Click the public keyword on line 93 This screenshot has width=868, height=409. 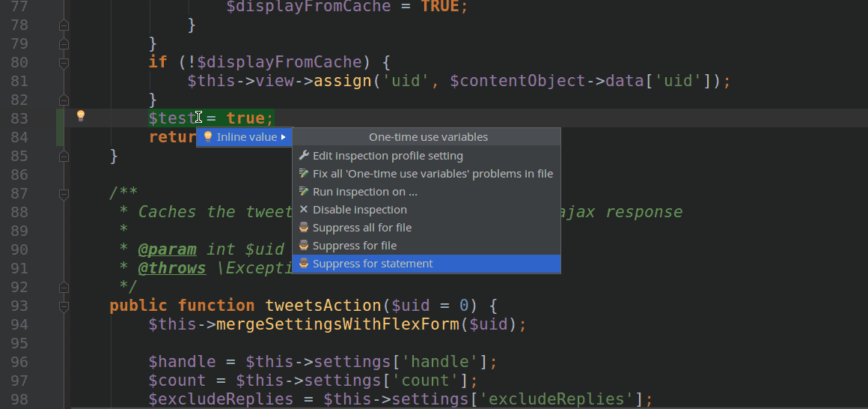coord(138,306)
